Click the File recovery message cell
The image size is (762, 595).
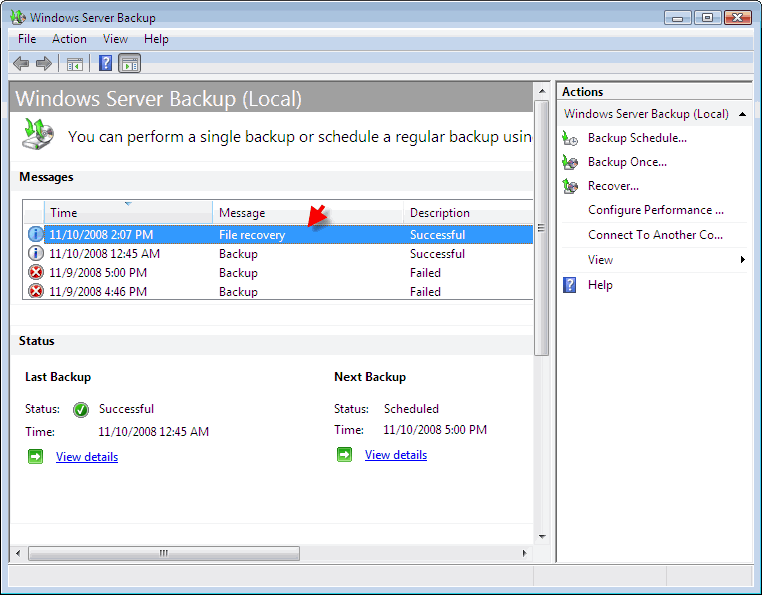click(252, 235)
